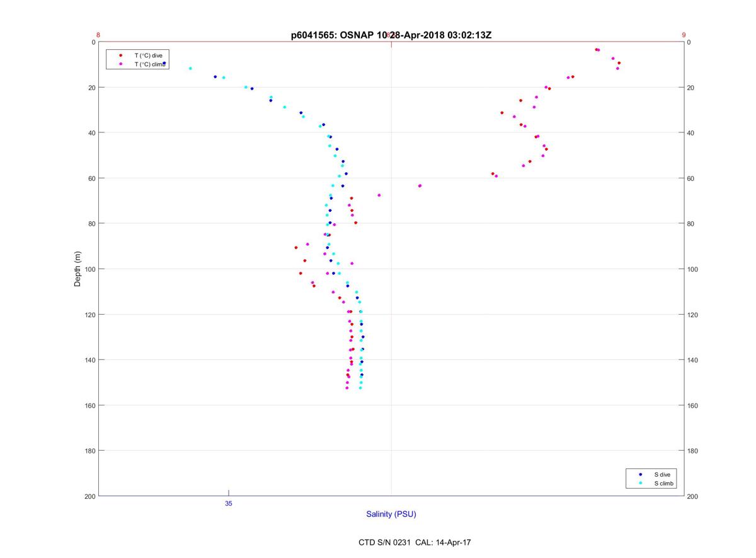Click depth tick 60 on the right axis
This screenshot has height=558, width=756.
[x=690, y=178]
